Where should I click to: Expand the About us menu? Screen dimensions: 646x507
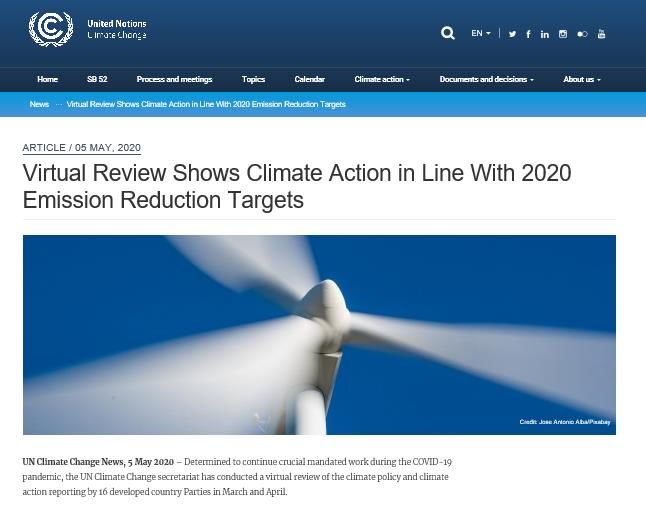582,79
